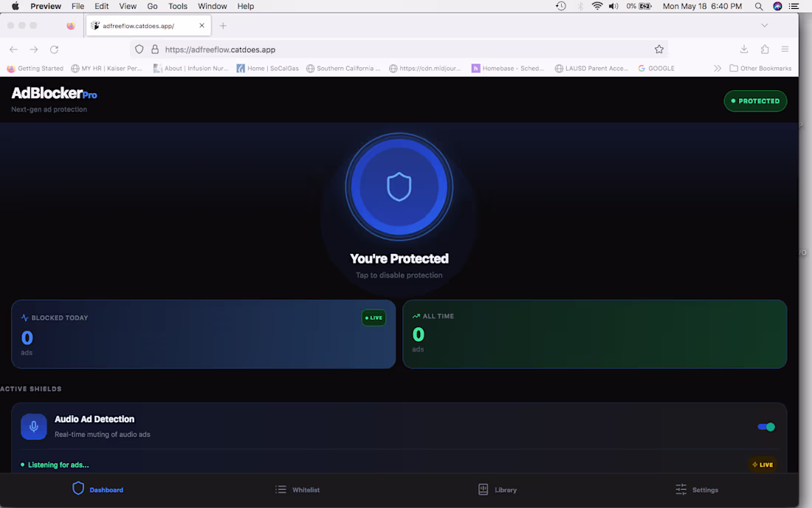Screen dimensions: 812x508
Task: Click the Wi-Fi menu bar icon
Action: pos(597,6)
